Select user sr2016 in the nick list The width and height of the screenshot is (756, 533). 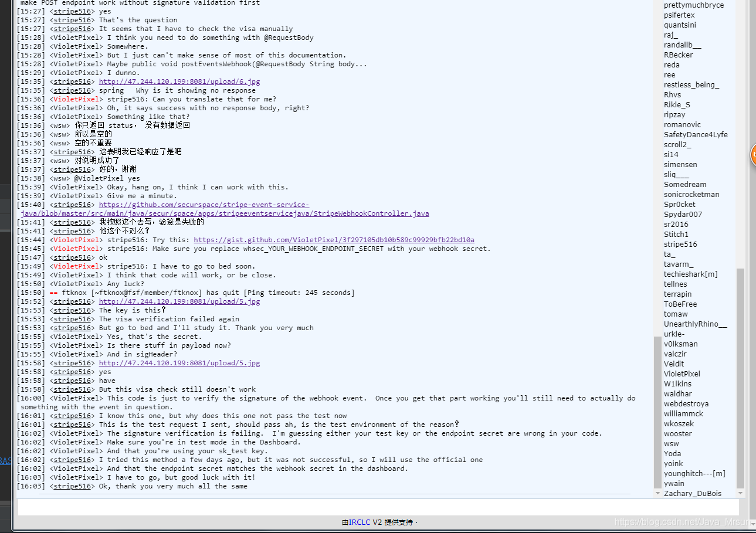coord(676,225)
